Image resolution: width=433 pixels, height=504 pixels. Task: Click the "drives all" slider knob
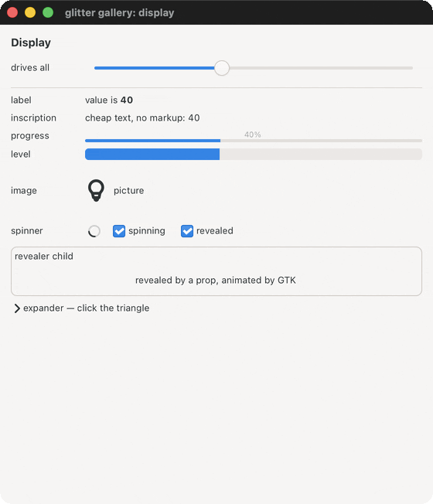tap(222, 68)
